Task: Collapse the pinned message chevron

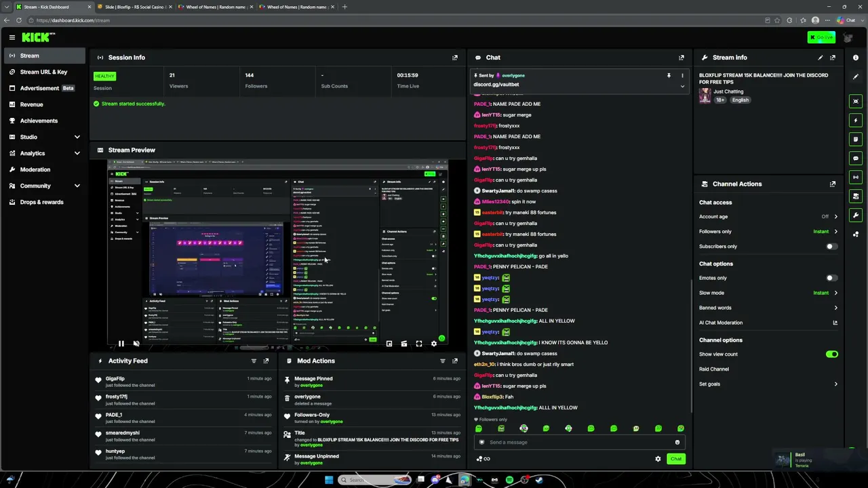Action: click(682, 86)
